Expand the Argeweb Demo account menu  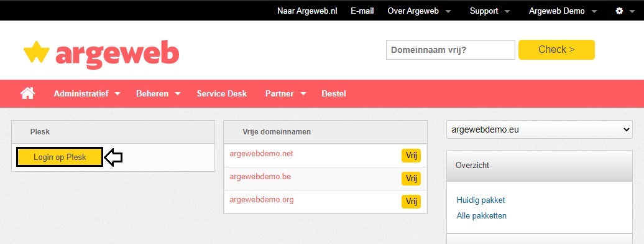pyautogui.click(x=563, y=11)
